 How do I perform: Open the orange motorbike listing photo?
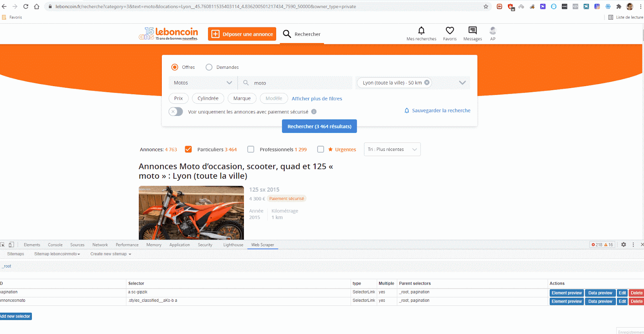191,212
